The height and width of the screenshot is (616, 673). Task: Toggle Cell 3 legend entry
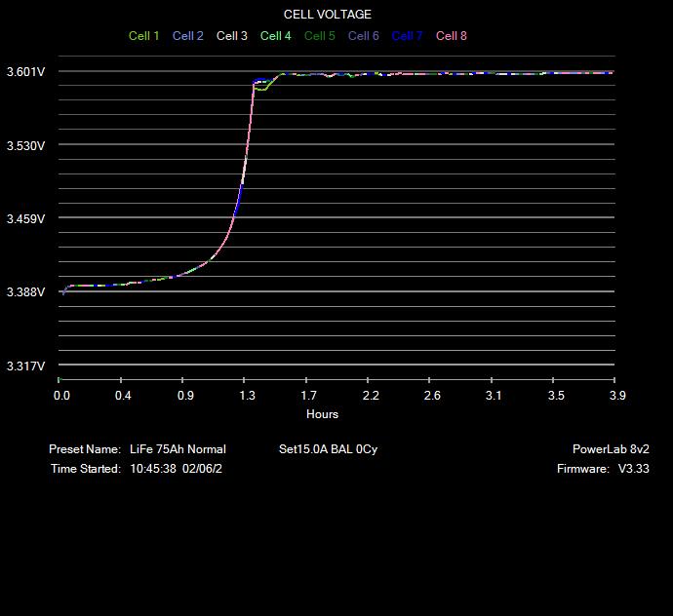232,36
